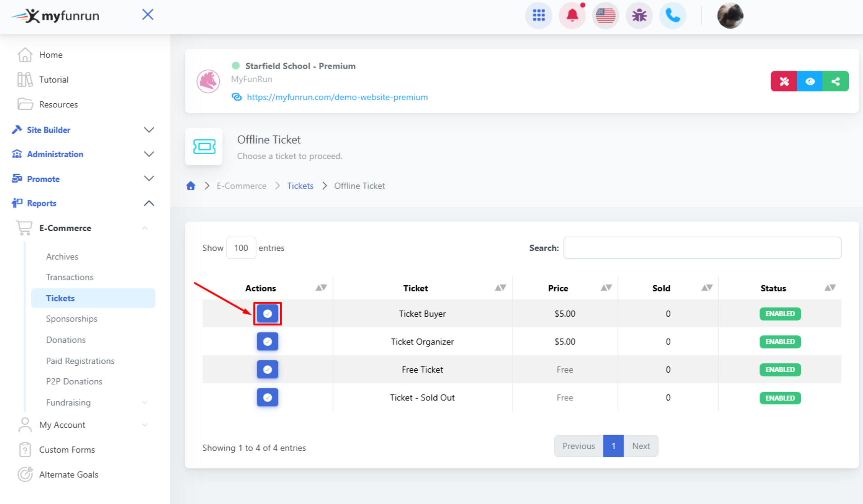
Task: Click the breadcrumb home icon
Action: (191, 186)
